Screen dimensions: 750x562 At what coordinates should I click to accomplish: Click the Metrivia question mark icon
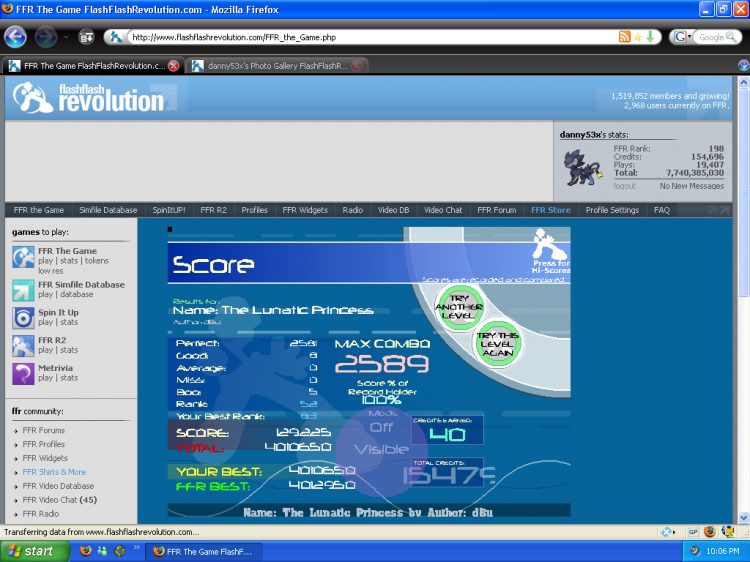coord(23,374)
